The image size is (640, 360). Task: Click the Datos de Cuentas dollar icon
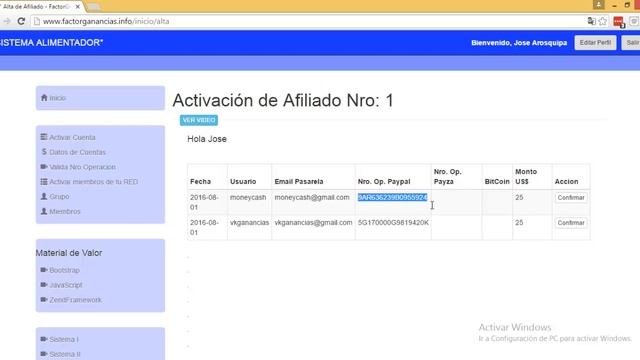[44, 152]
